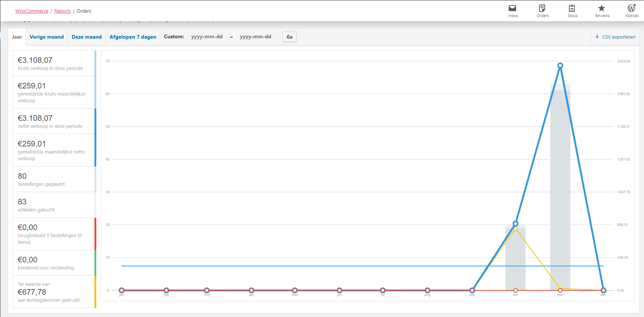Click the custom start date field
This screenshot has width=644, height=317.
[x=207, y=37]
